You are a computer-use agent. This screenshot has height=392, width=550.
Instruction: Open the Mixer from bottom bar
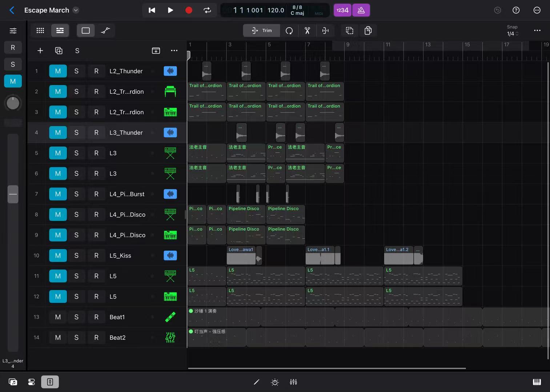tap(293, 382)
